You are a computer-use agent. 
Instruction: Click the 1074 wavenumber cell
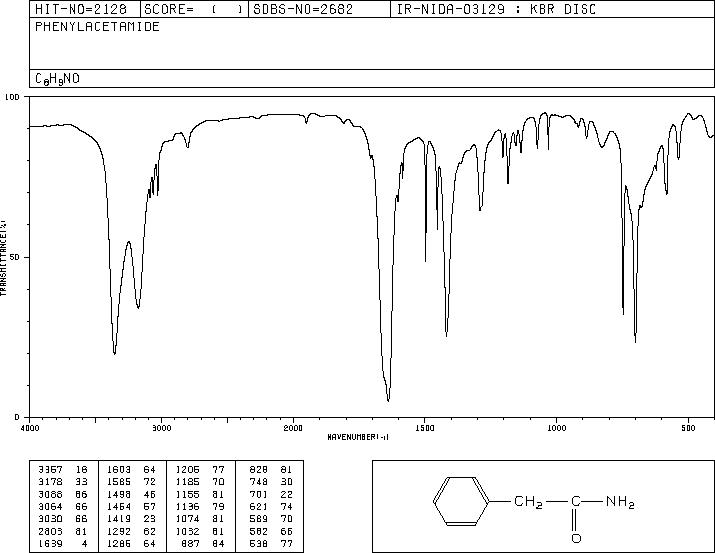pos(187,519)
